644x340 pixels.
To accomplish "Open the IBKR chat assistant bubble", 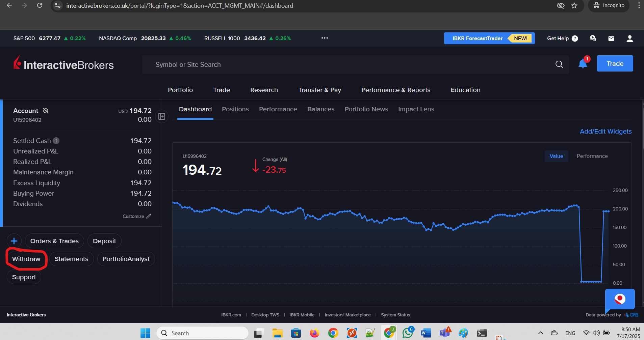I will [620, 299].
